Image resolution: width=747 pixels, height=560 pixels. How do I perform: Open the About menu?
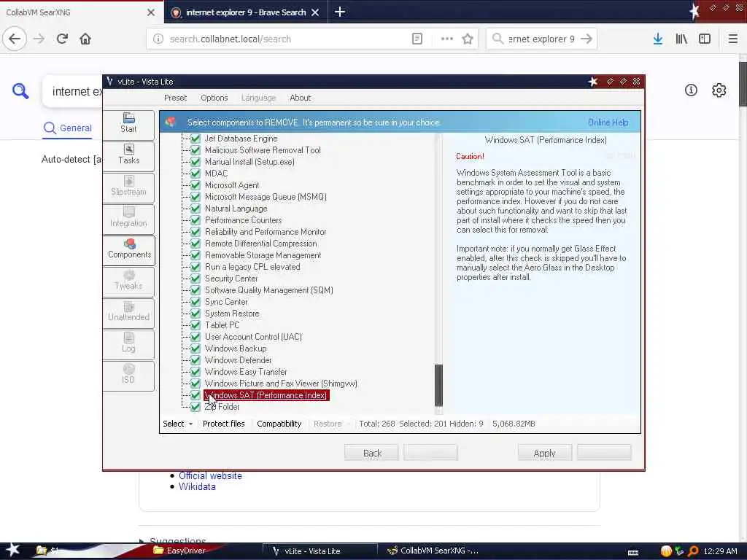[300, 98]
